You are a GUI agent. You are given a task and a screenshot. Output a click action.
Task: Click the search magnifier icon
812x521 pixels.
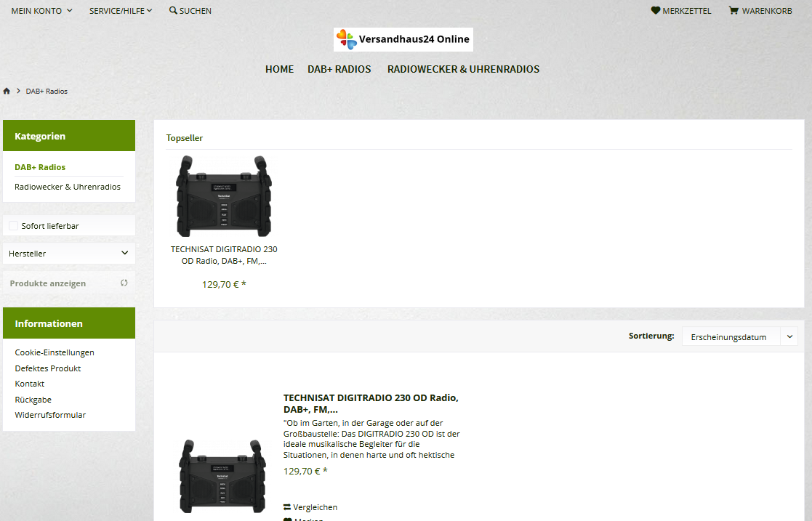pos(173,10)
